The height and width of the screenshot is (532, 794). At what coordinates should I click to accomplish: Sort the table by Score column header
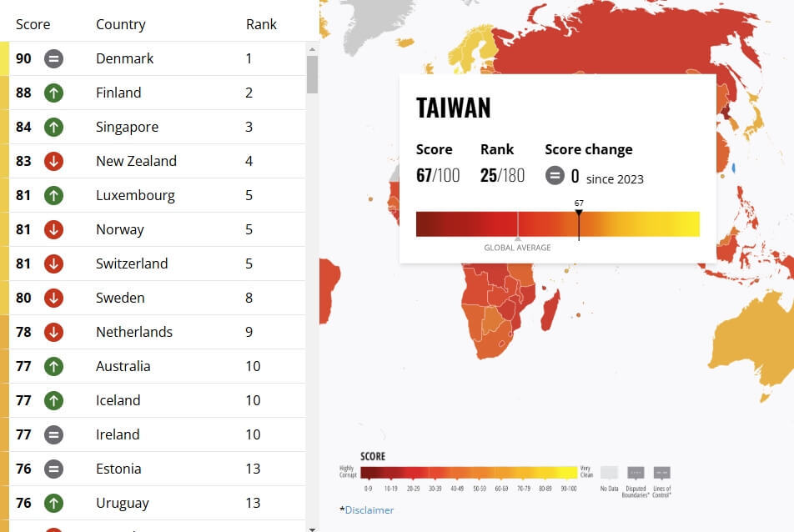(x=33, y=24)
